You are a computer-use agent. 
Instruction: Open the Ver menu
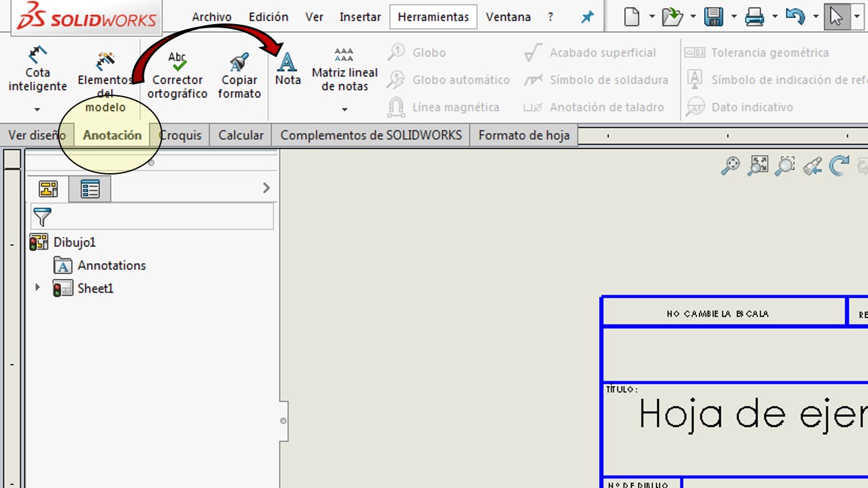pos(314,17)
